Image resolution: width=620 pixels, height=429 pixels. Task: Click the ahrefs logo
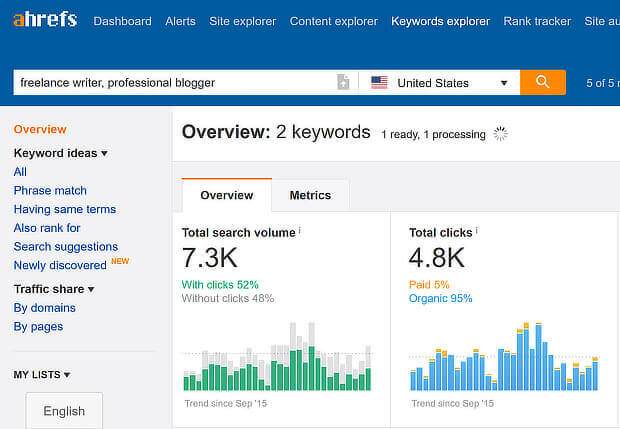coord(45,19)
